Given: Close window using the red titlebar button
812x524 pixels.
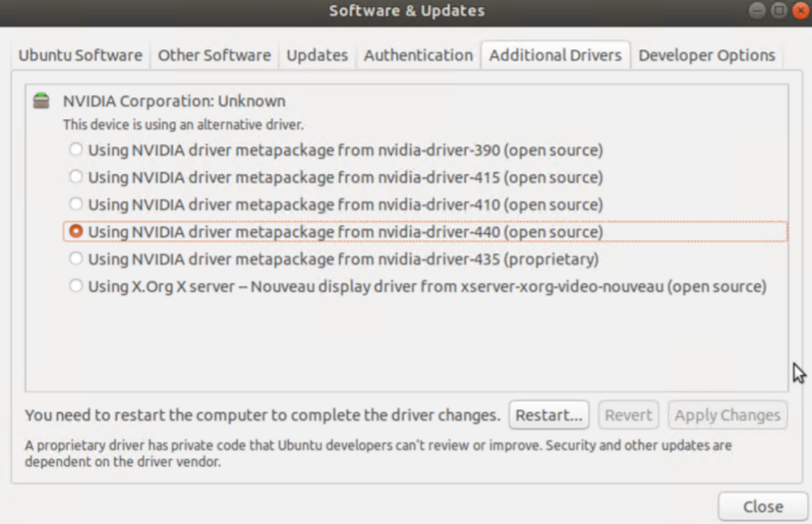Looking at the screenshot, I should (x=800, y=10).
